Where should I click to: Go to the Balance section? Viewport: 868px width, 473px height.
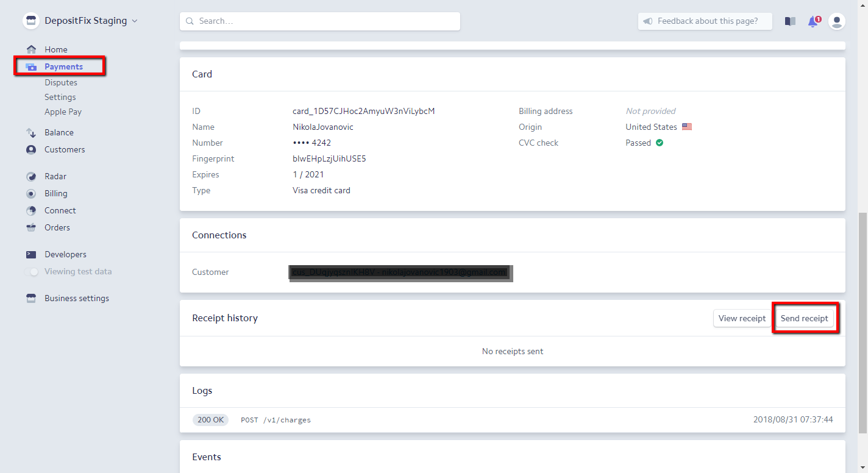pos(59,132)
